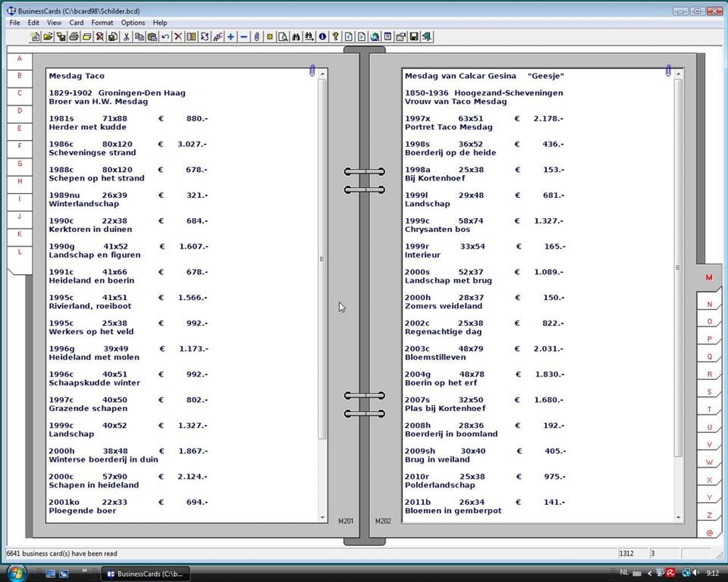Open the Options menu
Viewport: 728px width, 582px height.
[x=133, y=23]
